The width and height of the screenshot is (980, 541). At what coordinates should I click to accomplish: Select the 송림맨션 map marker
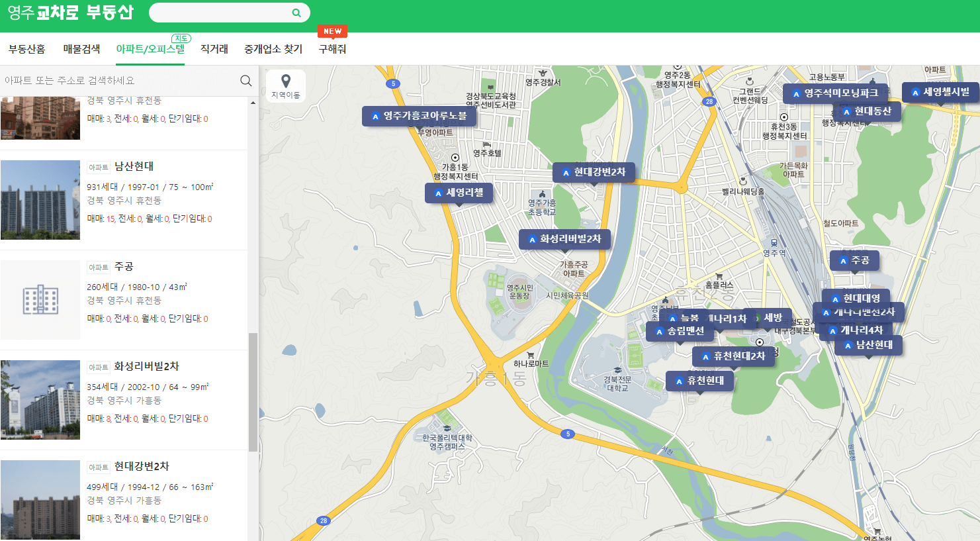coord(680,331)
